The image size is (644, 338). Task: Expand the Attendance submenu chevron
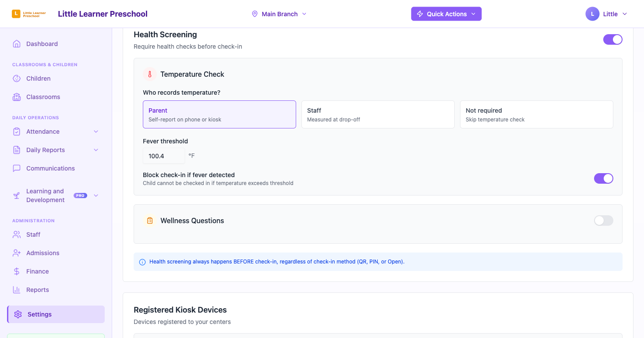[96, 132]
